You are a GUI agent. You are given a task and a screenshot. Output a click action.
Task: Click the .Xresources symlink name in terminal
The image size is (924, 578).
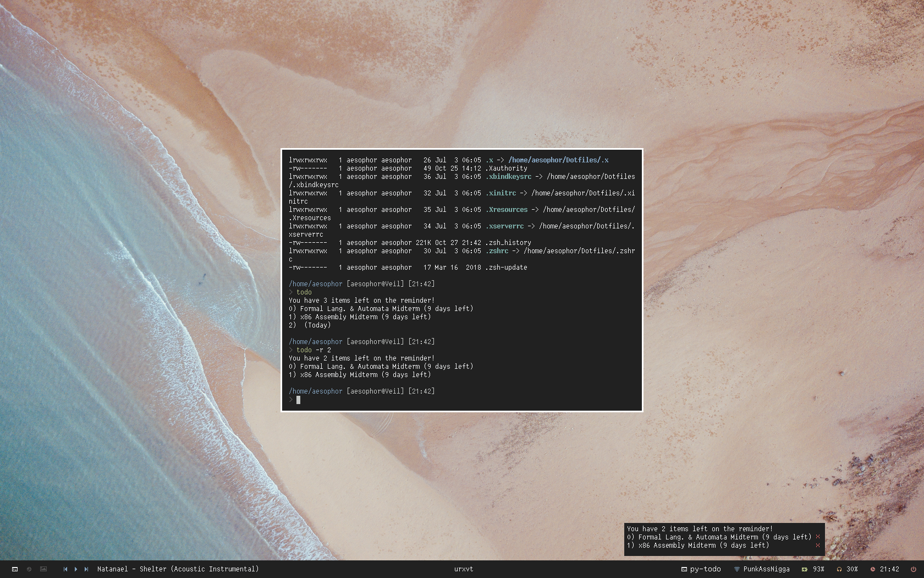click(506, 209)
